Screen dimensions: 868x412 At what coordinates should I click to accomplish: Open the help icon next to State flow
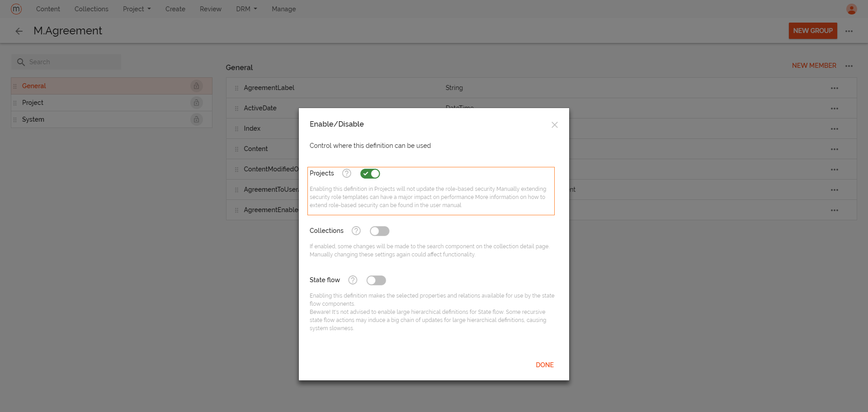click(x=353, y=280)
